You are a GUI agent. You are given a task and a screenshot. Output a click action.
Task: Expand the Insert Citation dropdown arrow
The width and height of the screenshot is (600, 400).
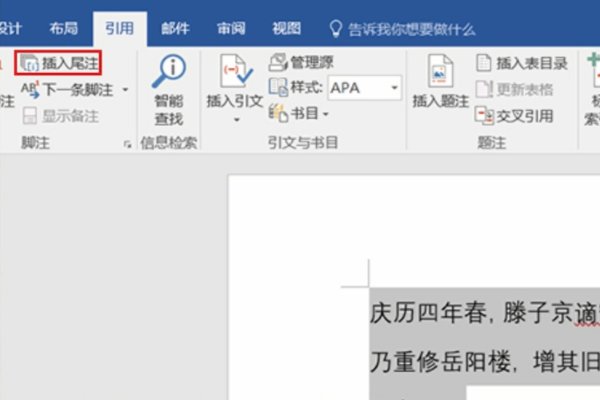click(236, 120)
